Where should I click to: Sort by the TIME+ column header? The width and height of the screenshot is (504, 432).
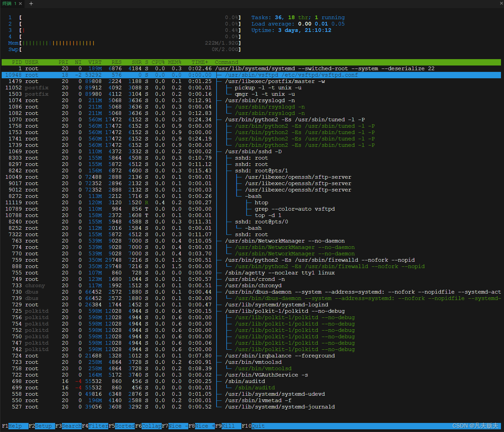click(200, 62)
